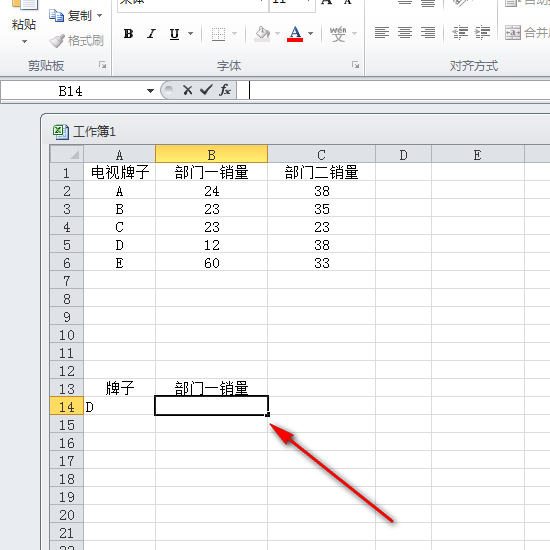Open the Copy dropdown arrow
This screenshot has width=550, height=550.
tap(100, 15)
